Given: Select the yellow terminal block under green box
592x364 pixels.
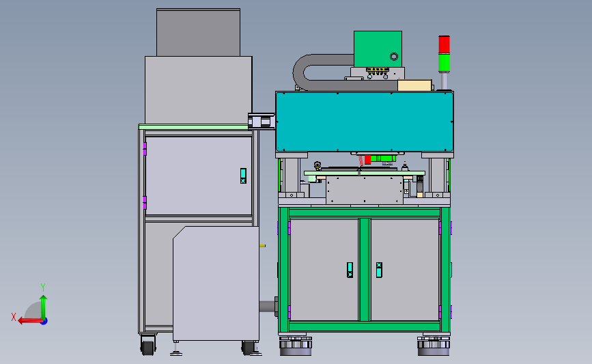Looking at the screenshot, I should tap(378, 70).
